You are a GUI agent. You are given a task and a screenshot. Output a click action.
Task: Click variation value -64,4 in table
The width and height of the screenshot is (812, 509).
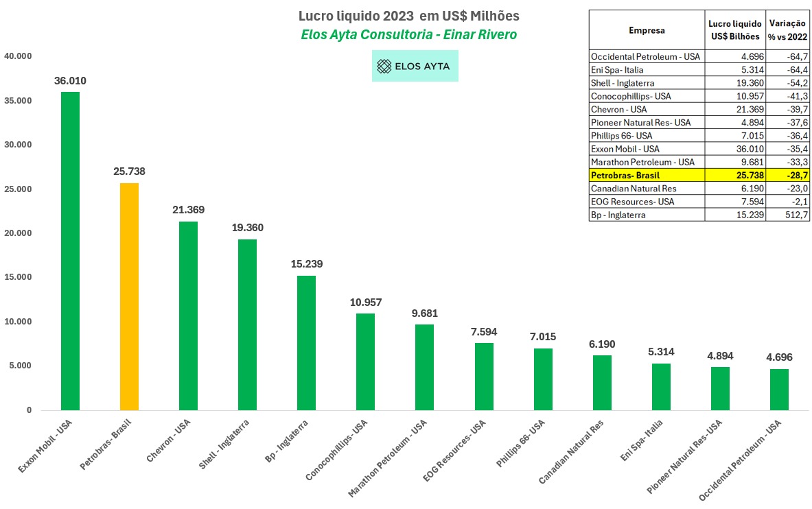(x=798, y=70)
